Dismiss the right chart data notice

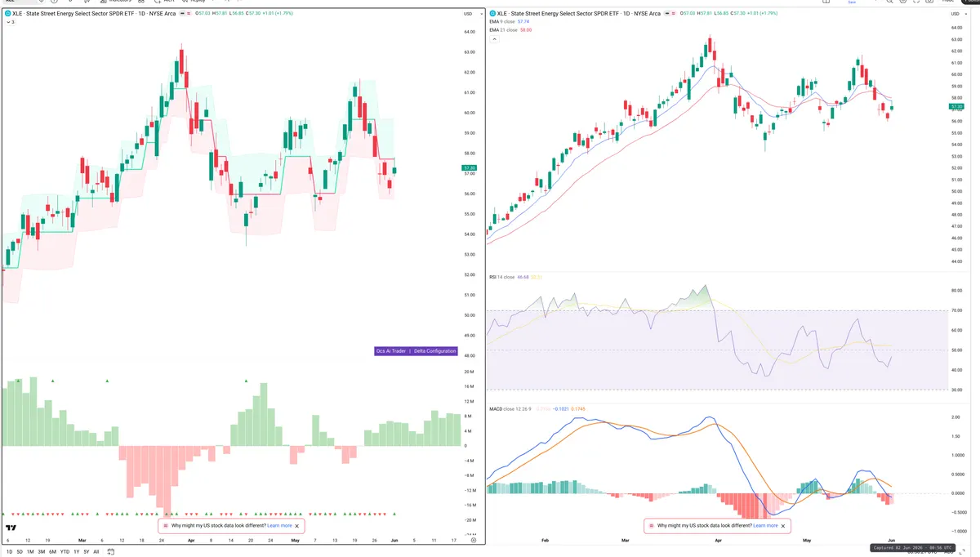(784, 526)
